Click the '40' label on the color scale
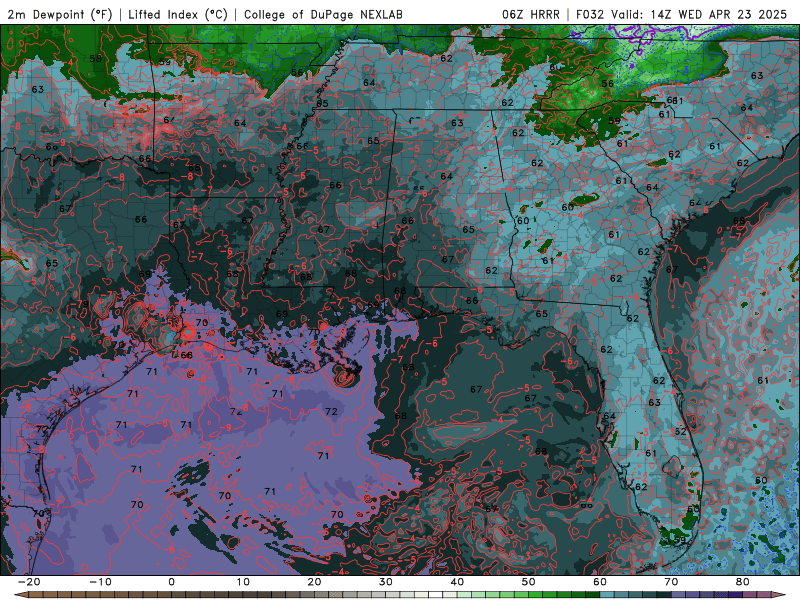The height and width of the screenshot is (600, 800). coord(457,582)
